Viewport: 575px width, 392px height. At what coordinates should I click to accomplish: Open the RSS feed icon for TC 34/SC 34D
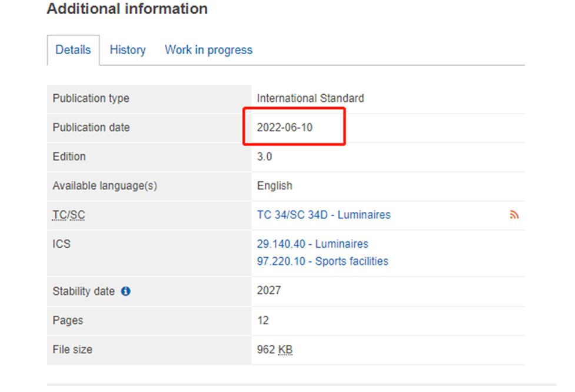tap(514, 214)
